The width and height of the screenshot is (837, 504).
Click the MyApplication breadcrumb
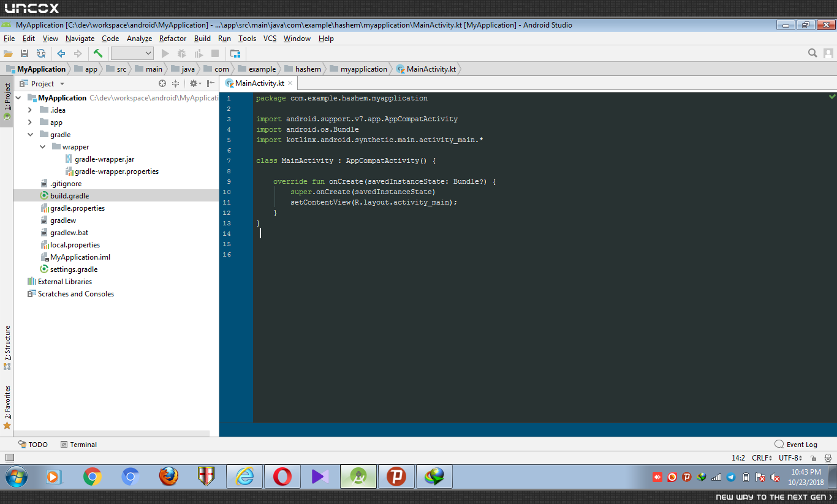[36, 69]
